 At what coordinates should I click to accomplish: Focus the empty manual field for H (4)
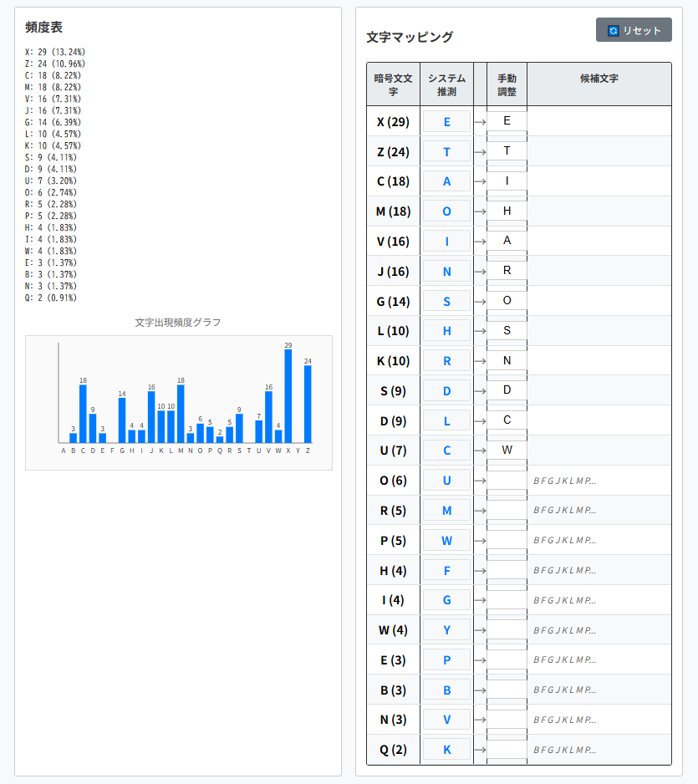click(507, 570)
